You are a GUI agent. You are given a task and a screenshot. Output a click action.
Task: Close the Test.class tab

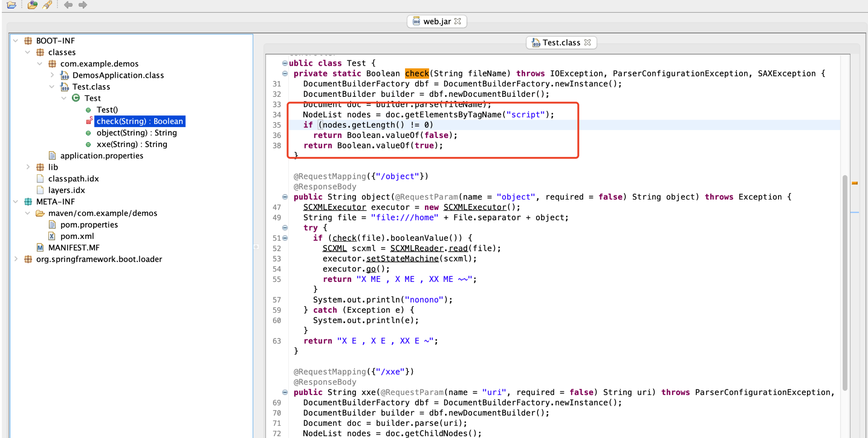point(587,42)
